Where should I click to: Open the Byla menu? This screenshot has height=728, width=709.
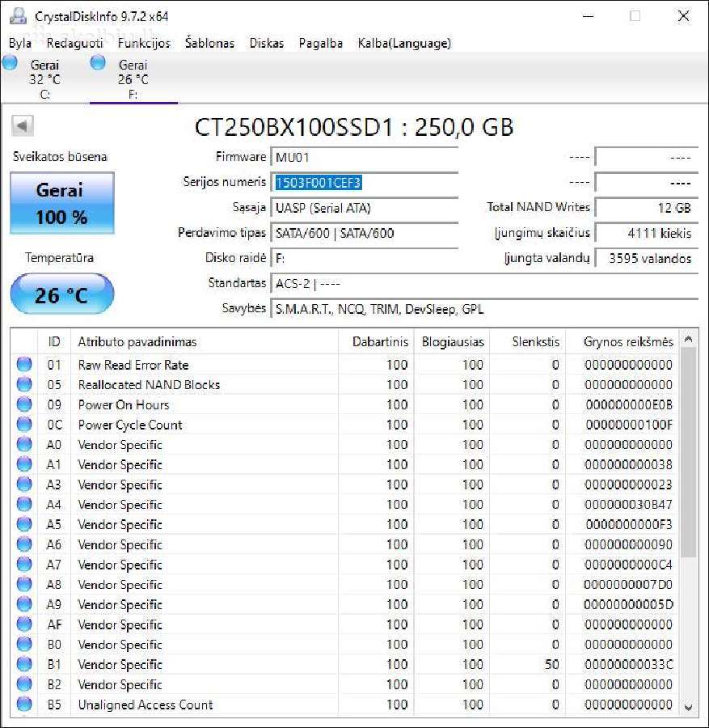(x=20, y=43)
